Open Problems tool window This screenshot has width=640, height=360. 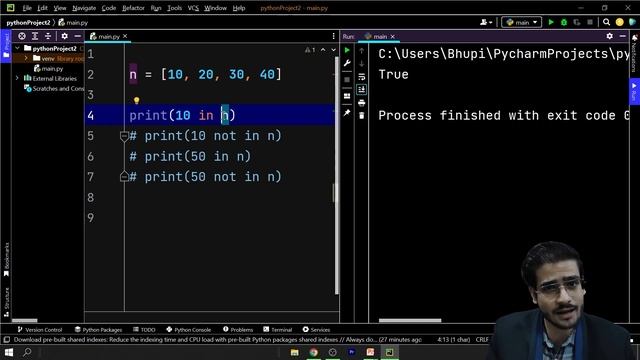(x=238, y=329)
